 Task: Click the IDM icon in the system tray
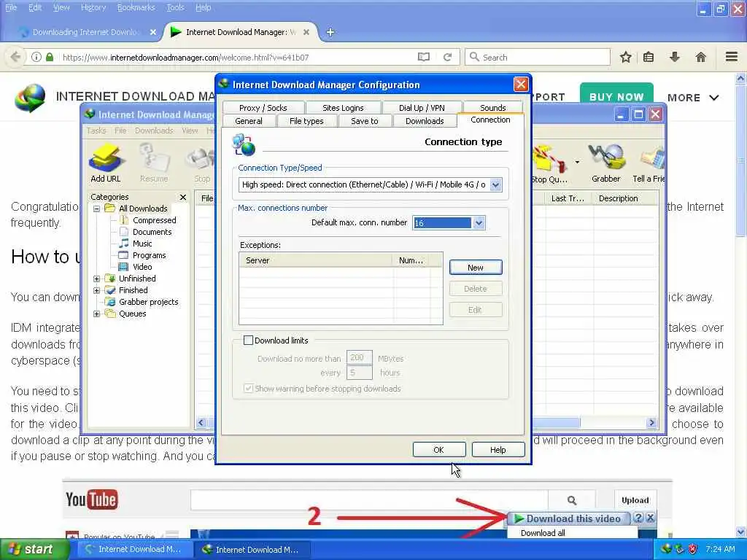pos(666,549)
